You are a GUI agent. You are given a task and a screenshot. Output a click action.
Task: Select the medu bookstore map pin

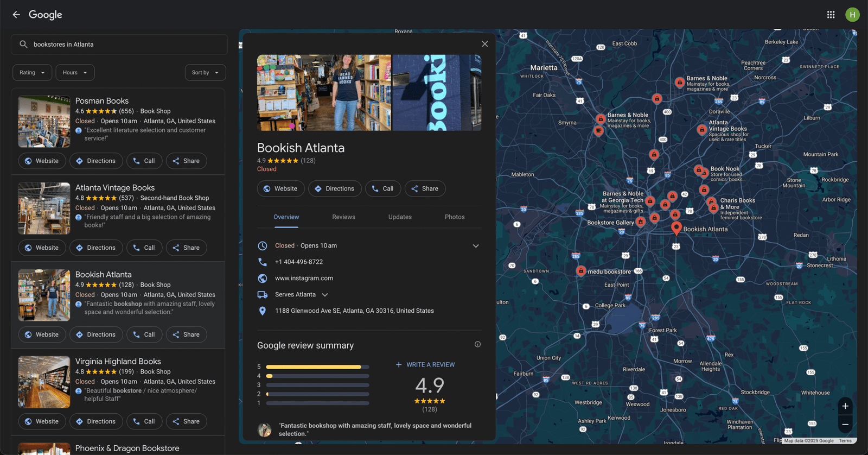pyautogui.click(x=581, y=270)
